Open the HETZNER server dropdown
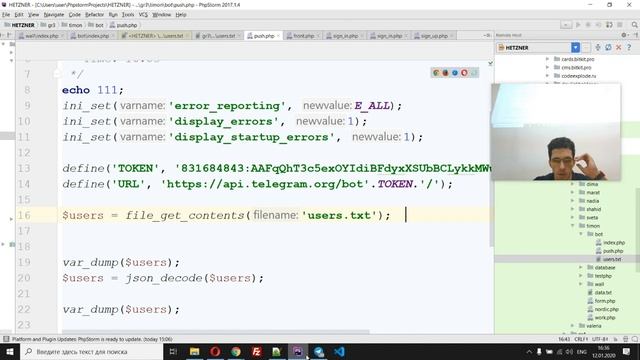Viewport: 640px width, 360px height. coord(576,48)
